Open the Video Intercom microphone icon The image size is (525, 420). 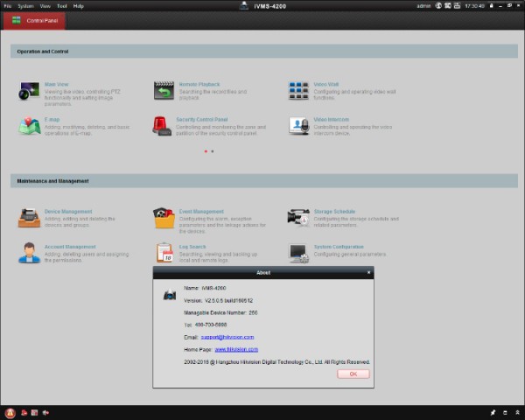298,126
